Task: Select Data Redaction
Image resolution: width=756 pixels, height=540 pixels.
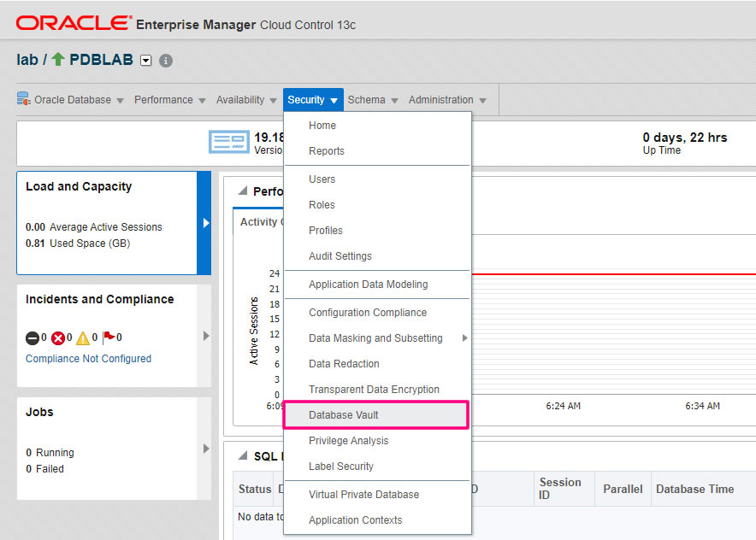Action: 377,364
